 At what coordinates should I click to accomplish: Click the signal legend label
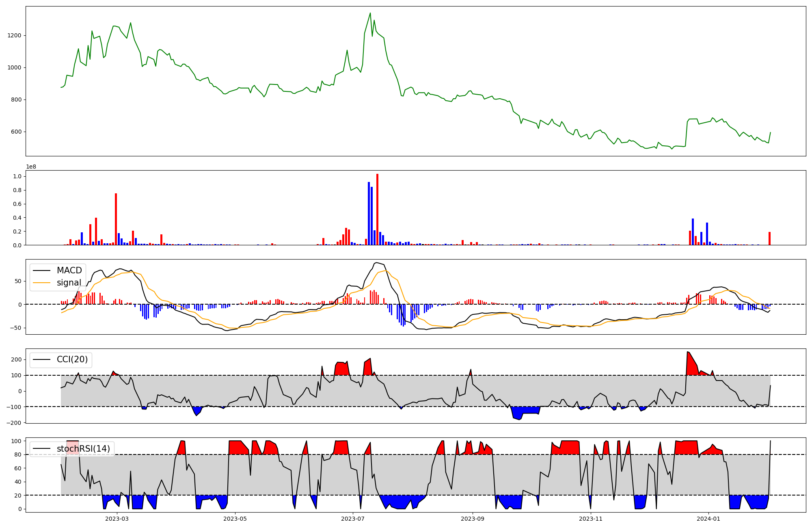[69, 283]
